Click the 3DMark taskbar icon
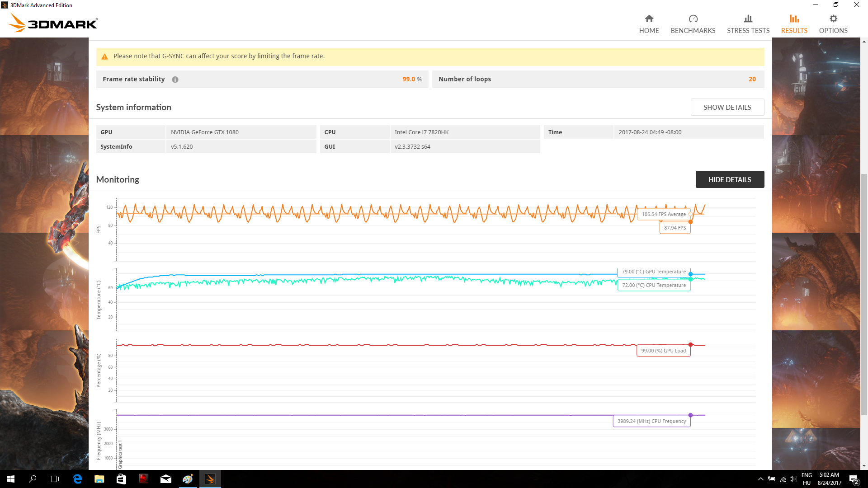This screenshot has width=868, height=488. coord(210,479)
